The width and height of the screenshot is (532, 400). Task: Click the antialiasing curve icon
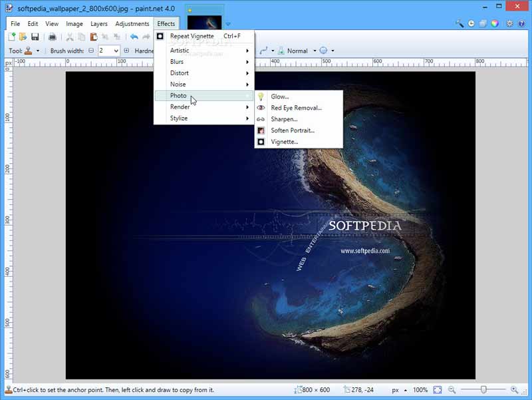click(263, 51)
